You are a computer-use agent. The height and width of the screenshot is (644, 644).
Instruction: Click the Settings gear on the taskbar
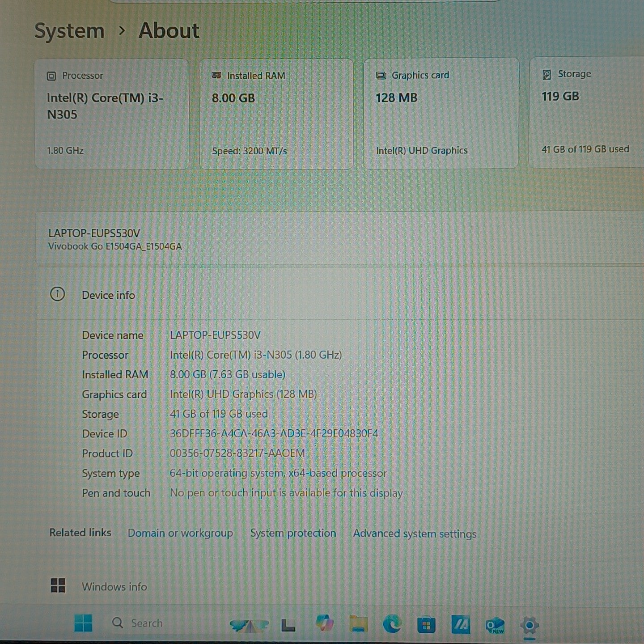[x=530, y=625]
